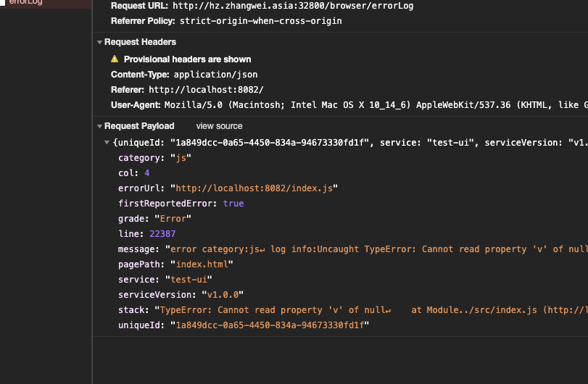The width and height of the screenshot is (588, 384).
Task: Click the stack TypeError trace row
Action: pos(353,310)
